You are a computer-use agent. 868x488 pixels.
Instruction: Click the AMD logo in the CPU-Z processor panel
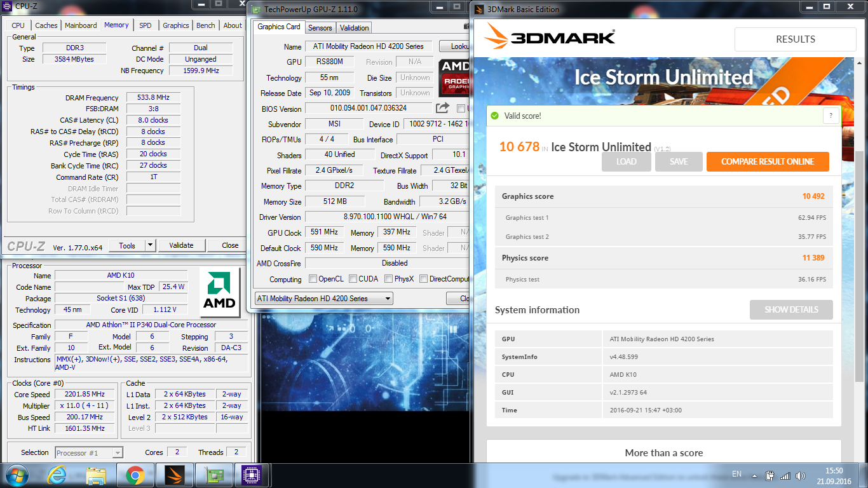(219, 292)
